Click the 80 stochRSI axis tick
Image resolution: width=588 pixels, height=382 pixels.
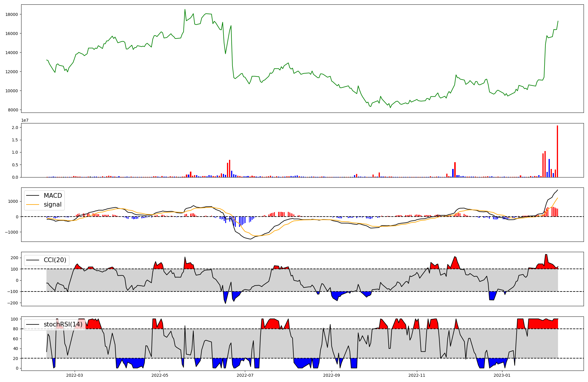[16, 329]
